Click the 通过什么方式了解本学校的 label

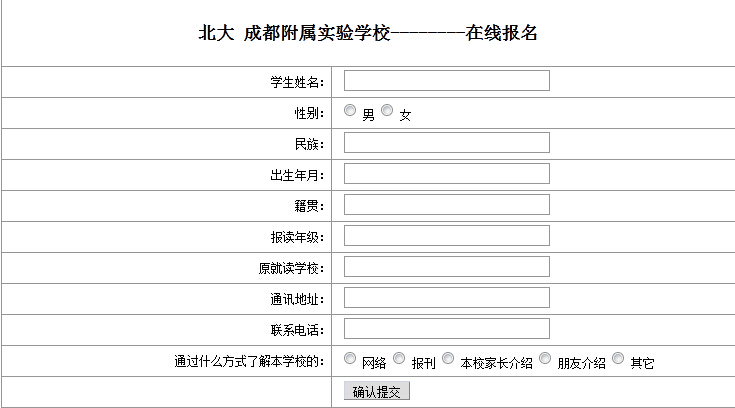pyautogui.click(x=249, y=361)
